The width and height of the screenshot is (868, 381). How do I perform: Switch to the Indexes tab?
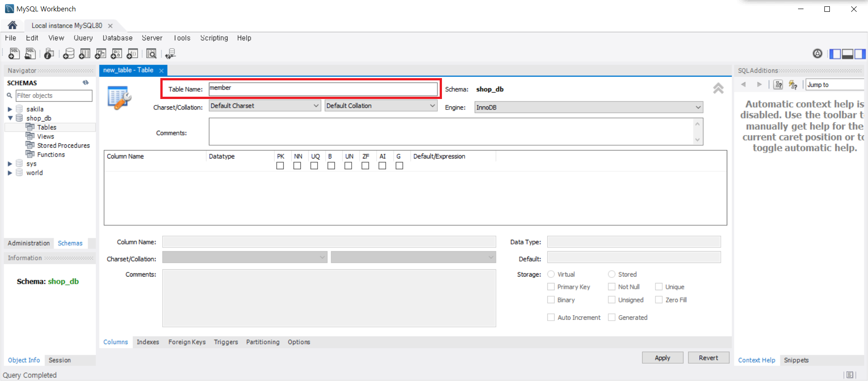[148, 342]
